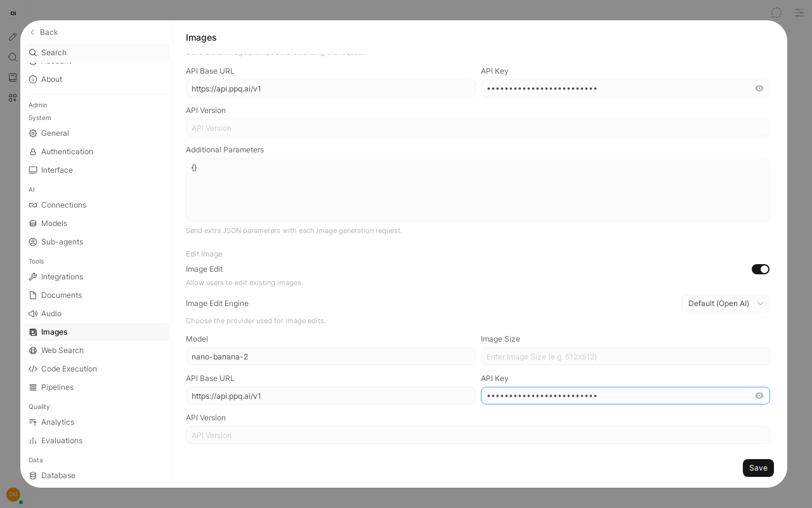Click the code brackets icon beside Code Execution

(x=33, y=369)
